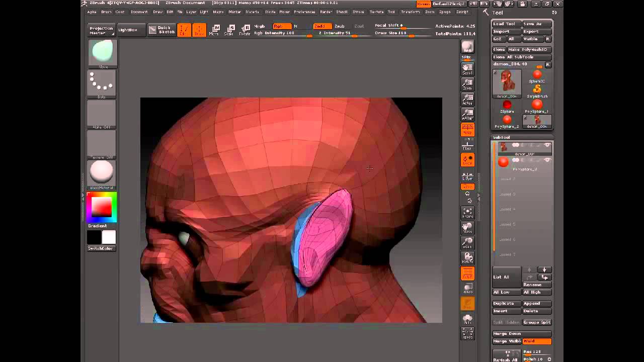Image resolution: width=644 pixels, height=362 pixels.
Task: Open the Brush menu
Action: click(x=106, y=12)
